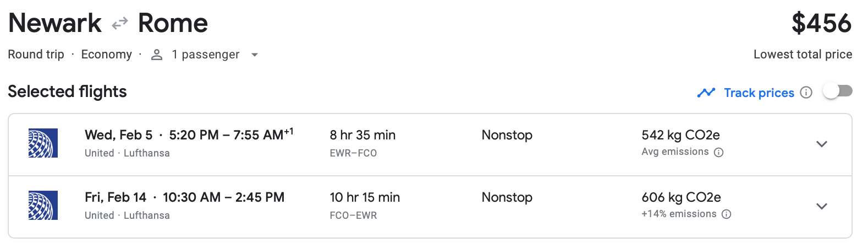Click info icon next to Track prices
Viewport: 868px width, 248px height.
[806, 93]
